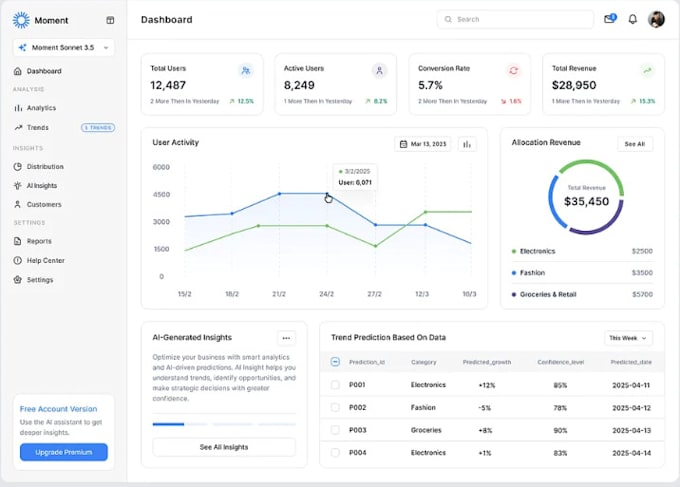Open the Mar 13, 2025 date picker
680x487 pixels.
423,144
